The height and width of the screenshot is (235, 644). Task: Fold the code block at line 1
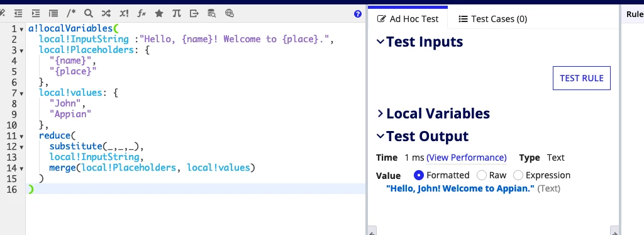click(21, 29)
